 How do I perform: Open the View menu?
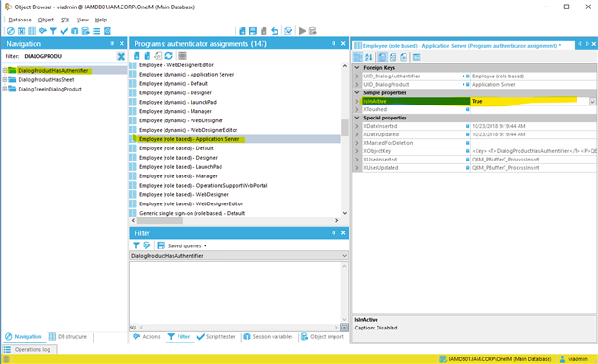point(82,20)
